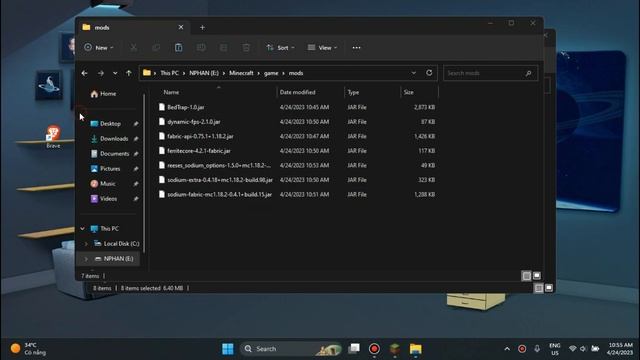Open the View dropdown menu

pyautogui.click(x=322, y=48)
